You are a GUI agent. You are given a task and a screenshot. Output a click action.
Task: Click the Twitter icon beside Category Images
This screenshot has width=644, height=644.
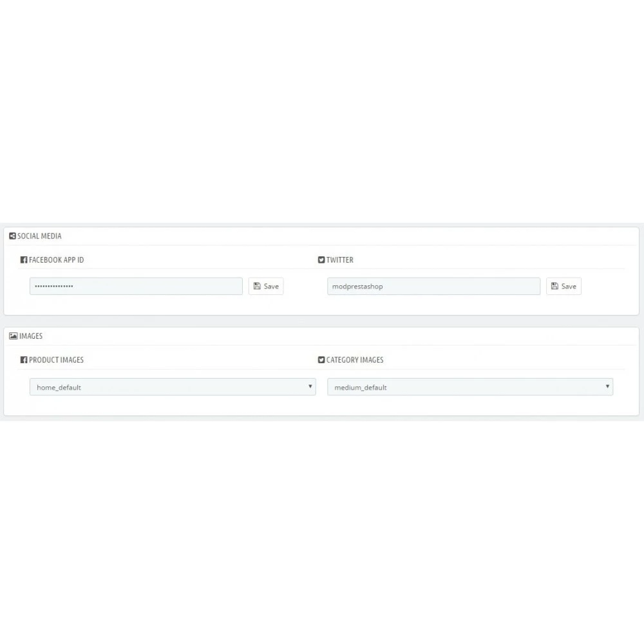(x=321, y=360)
